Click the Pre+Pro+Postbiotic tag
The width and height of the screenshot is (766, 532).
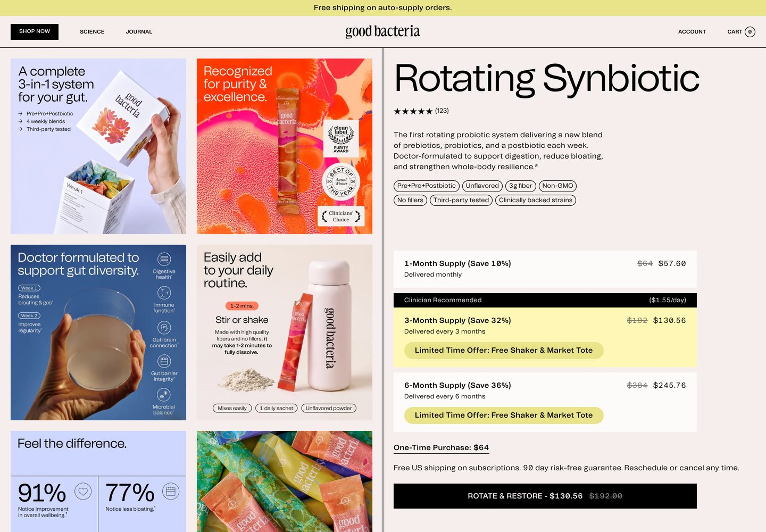pos(427,186)
